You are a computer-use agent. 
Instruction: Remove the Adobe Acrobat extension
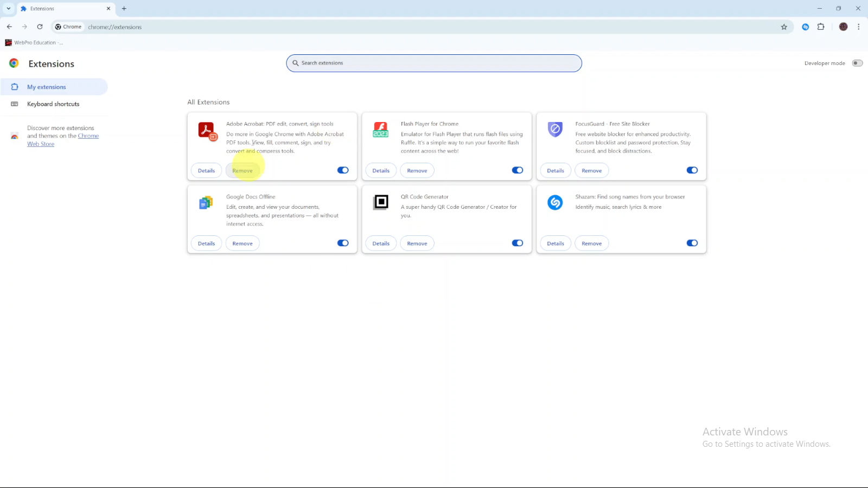[242, 170]
